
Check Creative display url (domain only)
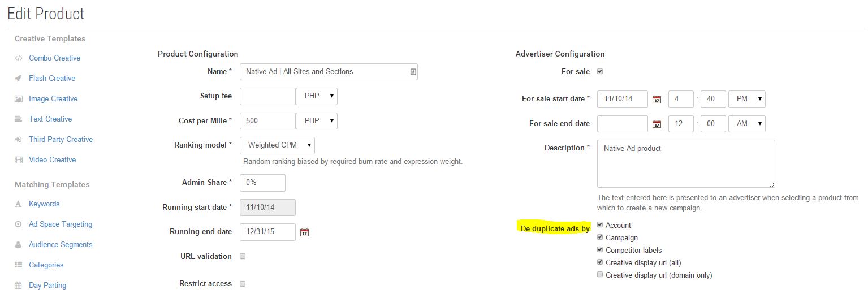click(x=600, y=274)
